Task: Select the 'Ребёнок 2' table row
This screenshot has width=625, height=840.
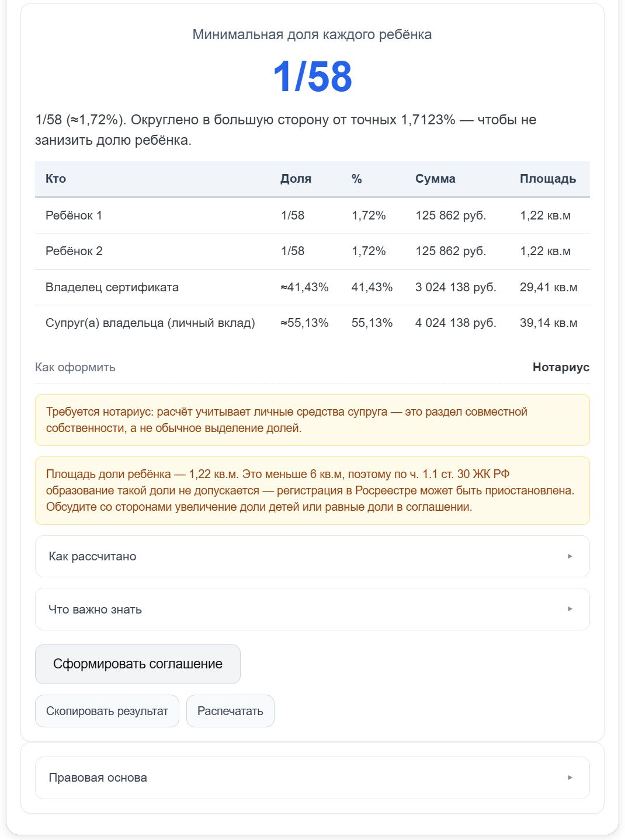Action: 312,251
